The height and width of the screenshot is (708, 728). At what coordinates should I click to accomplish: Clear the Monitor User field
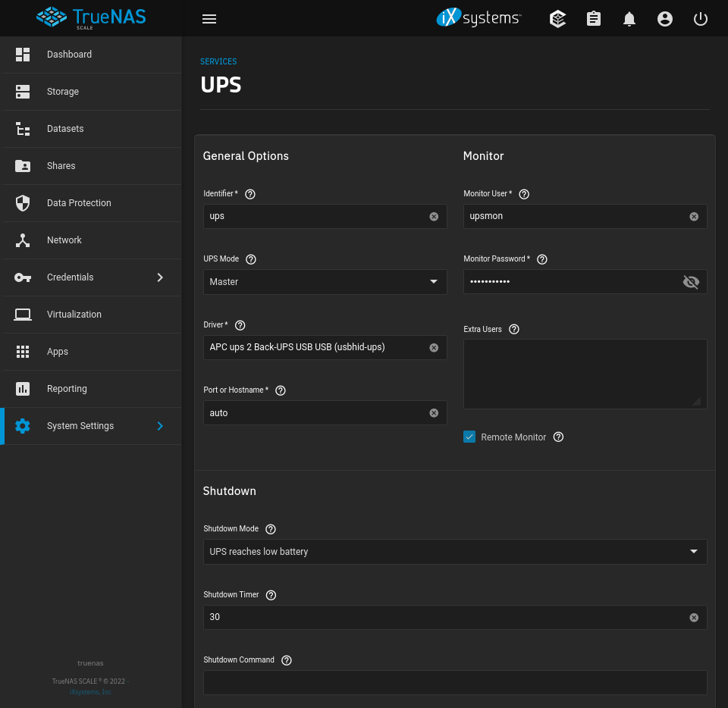(694, 217)
